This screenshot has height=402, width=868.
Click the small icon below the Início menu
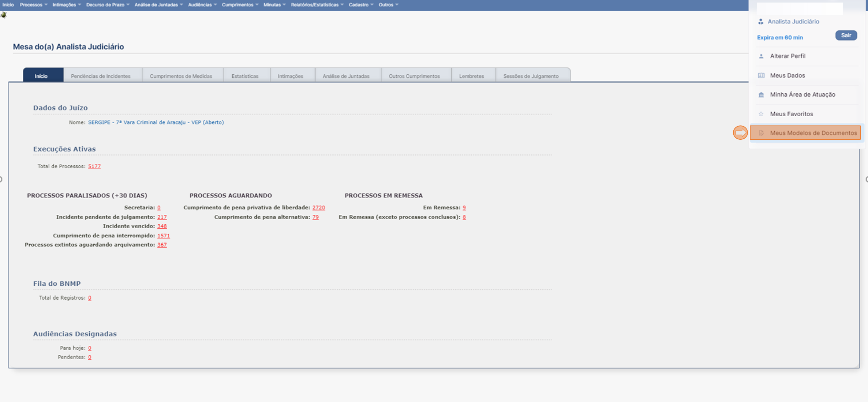pos(4,15)
